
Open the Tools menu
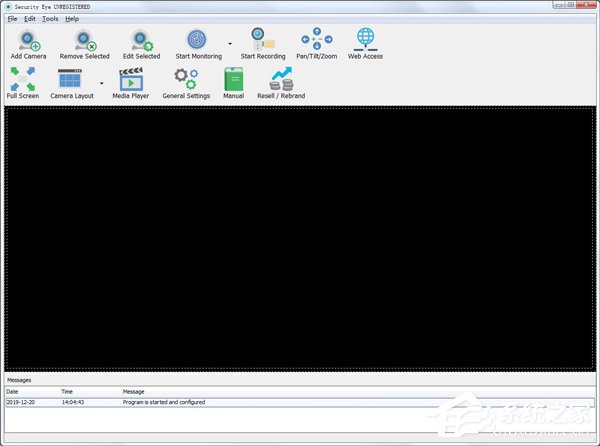click(50, 19)
